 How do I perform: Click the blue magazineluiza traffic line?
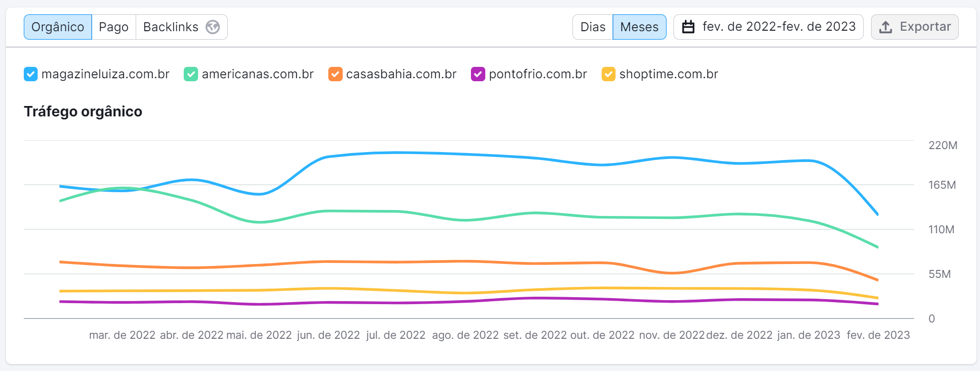point(396,153)
